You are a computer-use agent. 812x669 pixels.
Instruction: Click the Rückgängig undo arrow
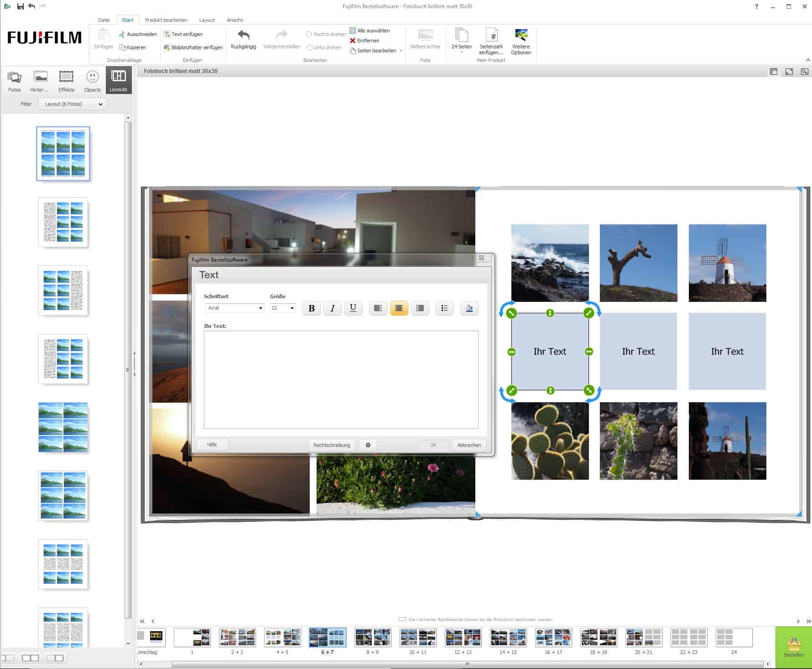(243, 36)
